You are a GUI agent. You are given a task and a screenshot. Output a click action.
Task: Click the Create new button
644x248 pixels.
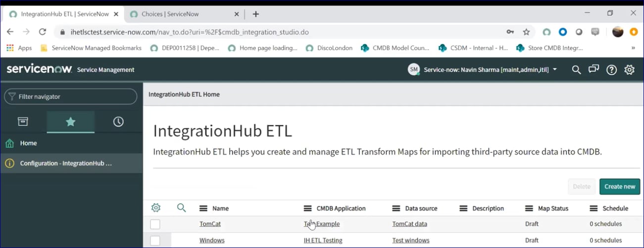tap(620, 187)
